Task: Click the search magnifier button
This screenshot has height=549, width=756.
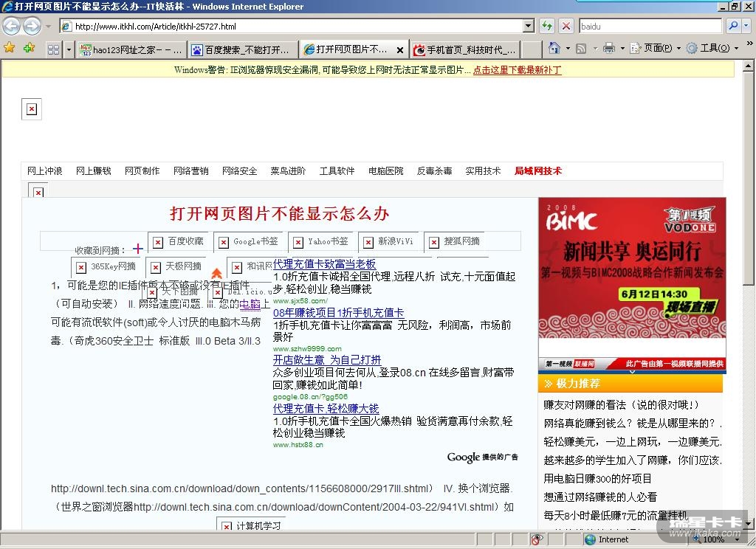Action: coord(733,26)
